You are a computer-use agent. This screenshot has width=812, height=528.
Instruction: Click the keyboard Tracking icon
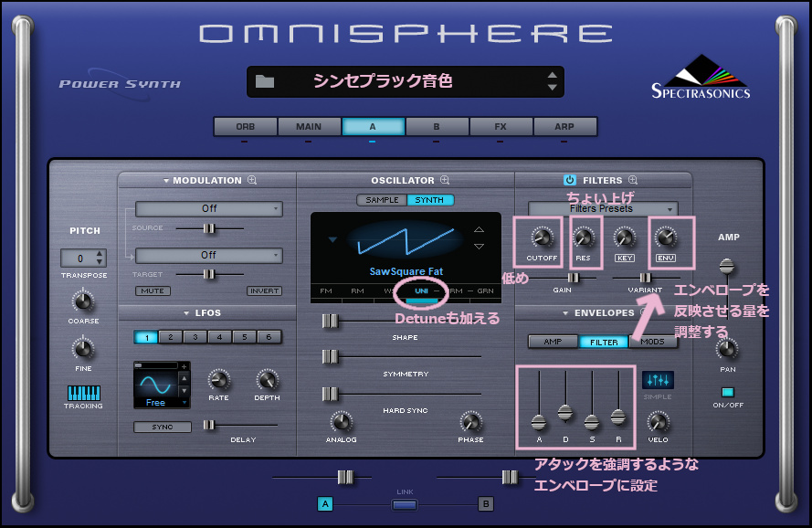[83, 393]
